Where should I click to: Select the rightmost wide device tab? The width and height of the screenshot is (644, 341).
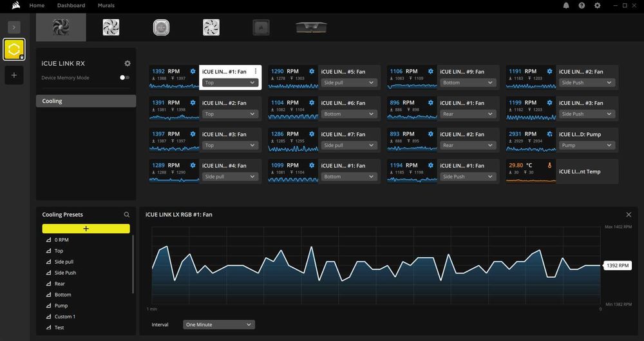(311, 28)
